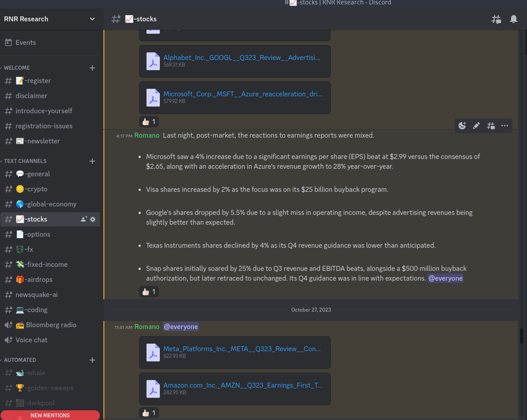The image size is (527, 420).
Task: Open invite people icon on stocks channel
Action: coord(83,219)
